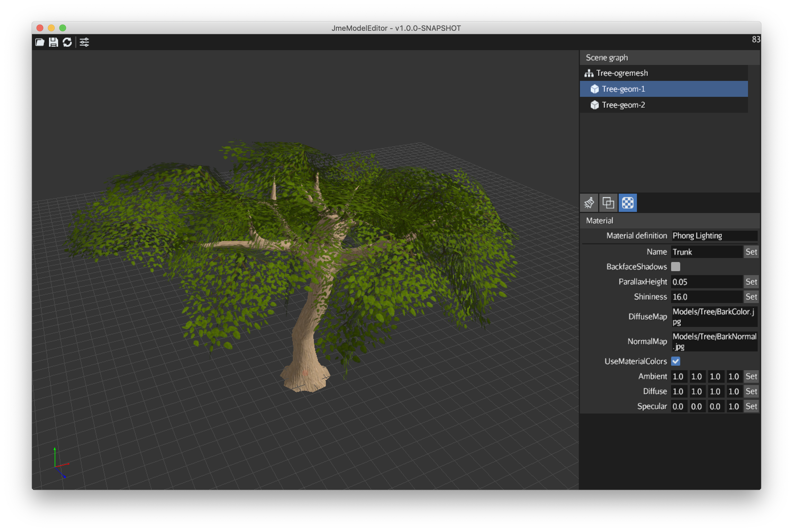Click the Name field containing Trunk
The image size is (793, 532).
706,252
